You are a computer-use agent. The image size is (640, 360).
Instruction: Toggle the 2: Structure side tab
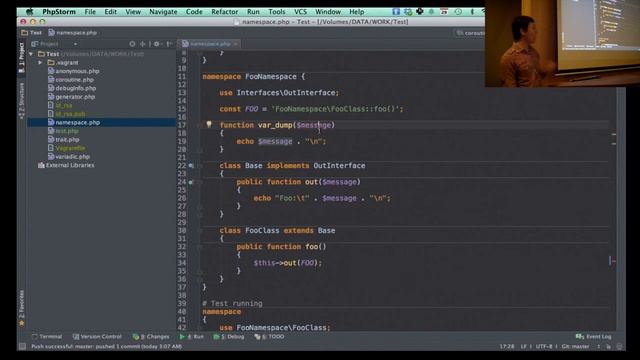[22, 101]
